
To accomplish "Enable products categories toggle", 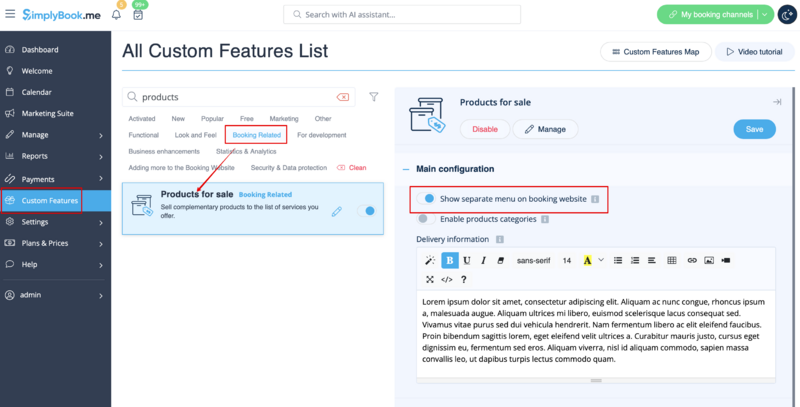I will coord(425,218).
